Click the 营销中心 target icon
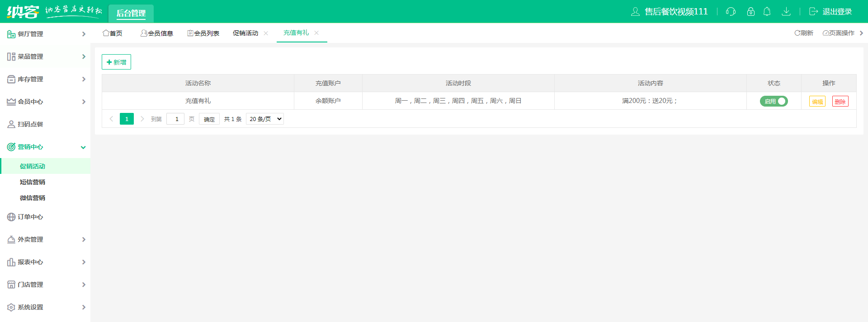868x322 pixels. click(11, 147)
